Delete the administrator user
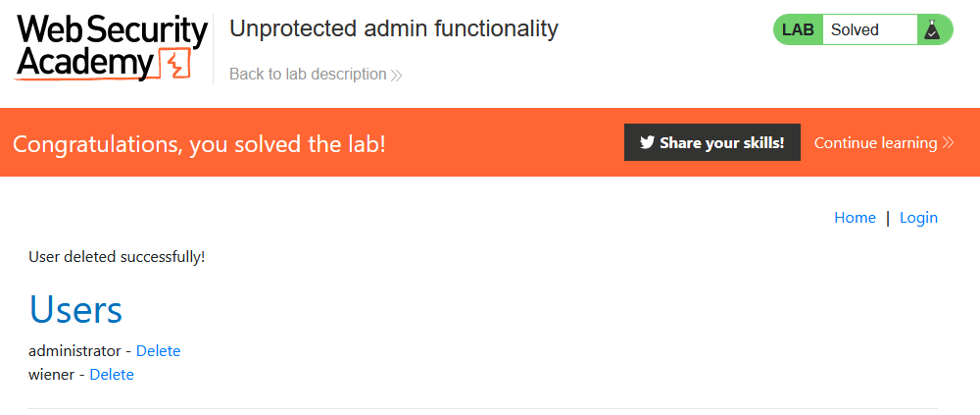 click(158, 351)
